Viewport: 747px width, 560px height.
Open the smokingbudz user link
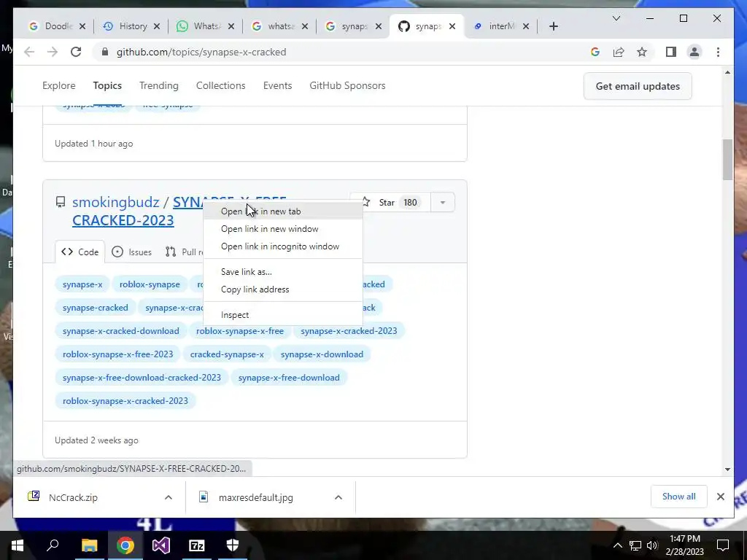coord(115,202)
